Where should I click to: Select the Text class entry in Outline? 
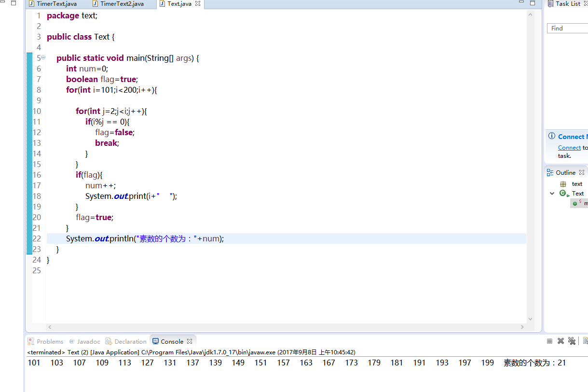pos(578,193)
